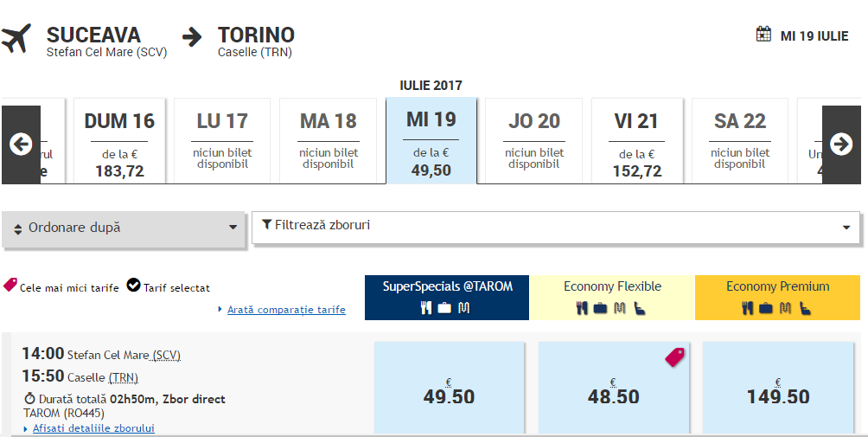Click the stopwatch icon beside Durată totală
The image size is (868, 437).
pos(30,398)
